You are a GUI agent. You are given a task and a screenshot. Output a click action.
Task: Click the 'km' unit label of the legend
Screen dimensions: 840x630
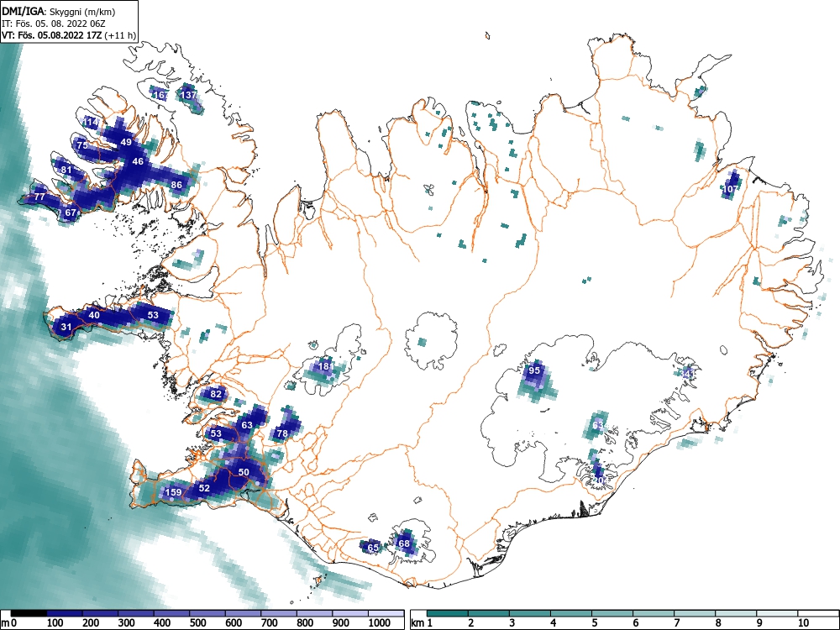tap(417, 622)
